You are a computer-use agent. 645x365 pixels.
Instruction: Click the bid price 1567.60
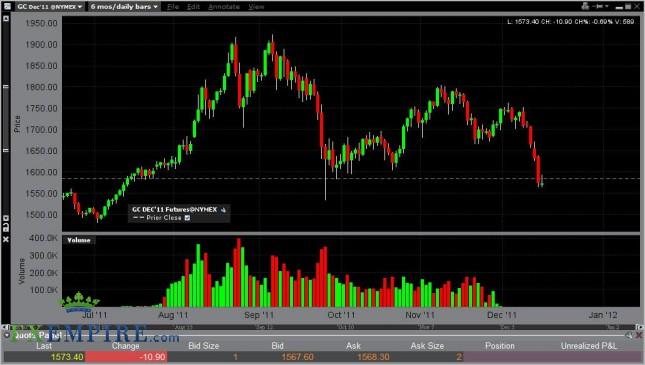coord(297,357)
